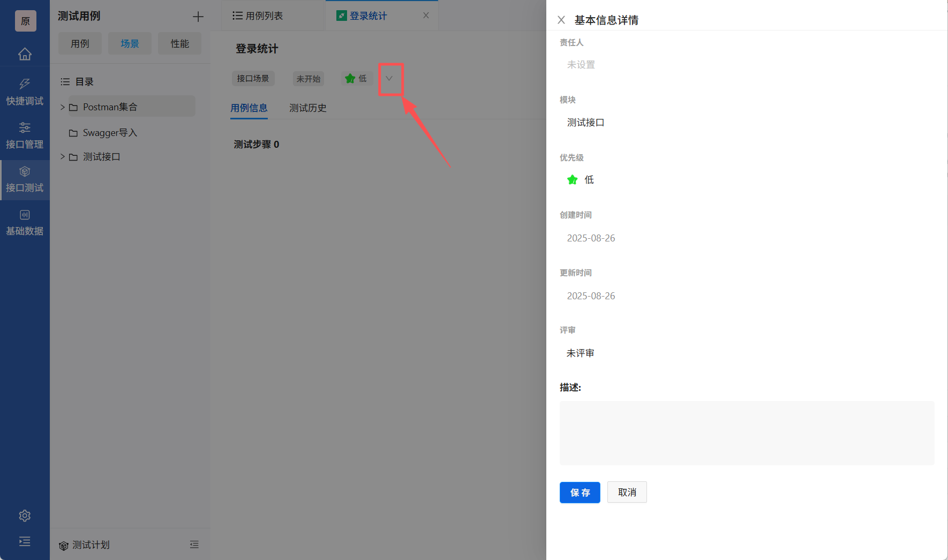Click the 描述 text area to edit
This screenshot has height=560, width=948.
pyautogui.click(x=747, y=433)
